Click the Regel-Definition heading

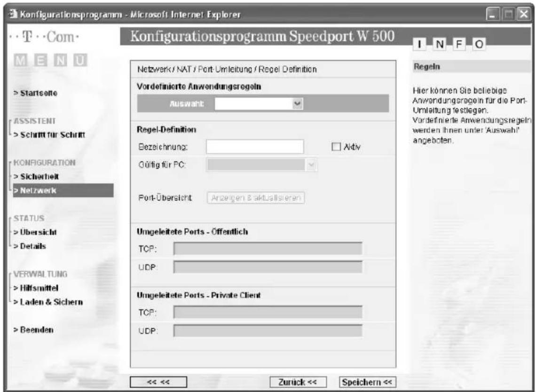click(166, 130)
